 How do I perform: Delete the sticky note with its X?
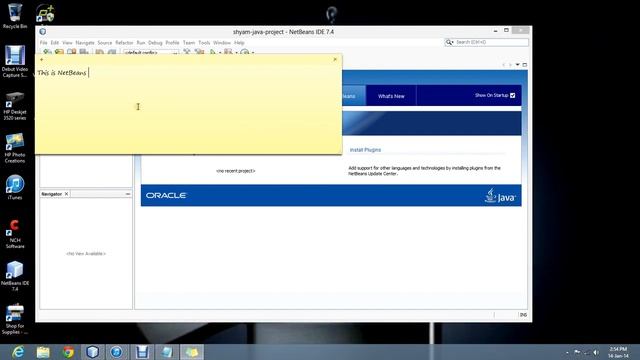(335, 60)
